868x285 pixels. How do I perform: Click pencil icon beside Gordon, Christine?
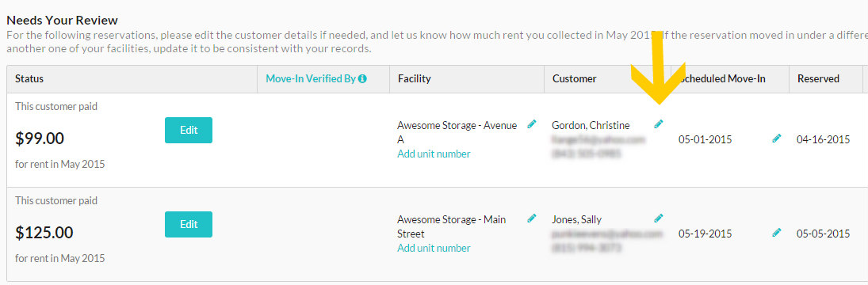(x=658, y=124)
